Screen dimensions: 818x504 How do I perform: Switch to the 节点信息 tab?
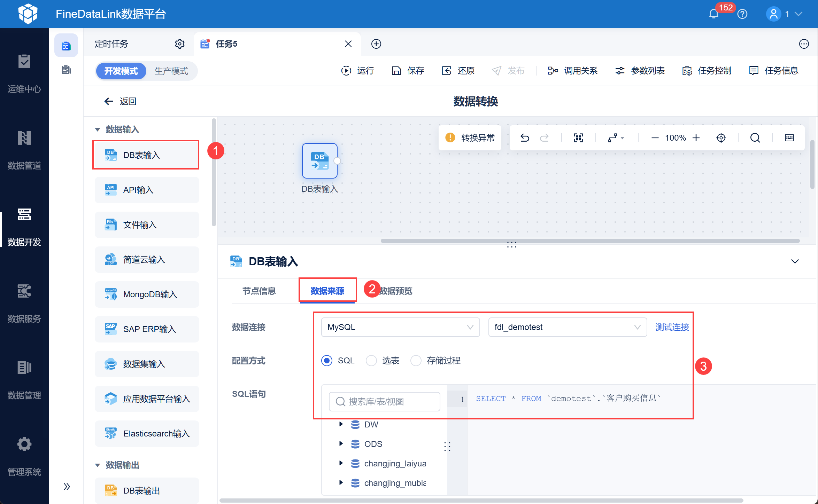tap(259, 291)
